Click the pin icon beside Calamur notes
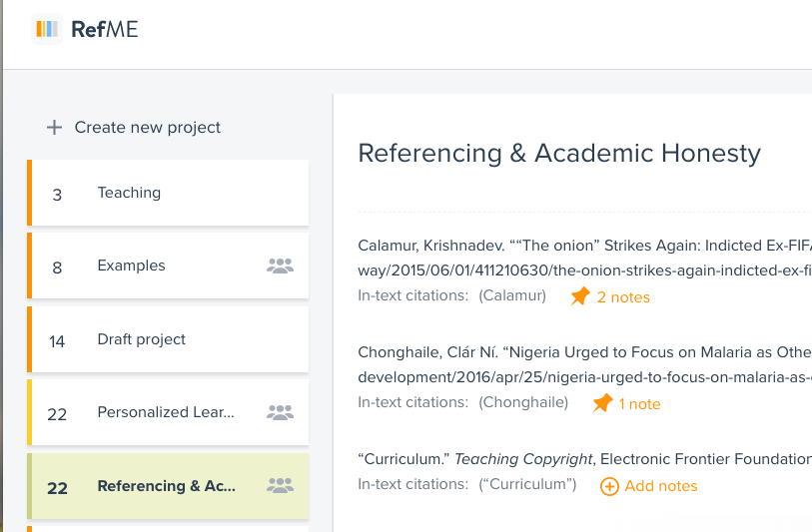 coord(579,296)
